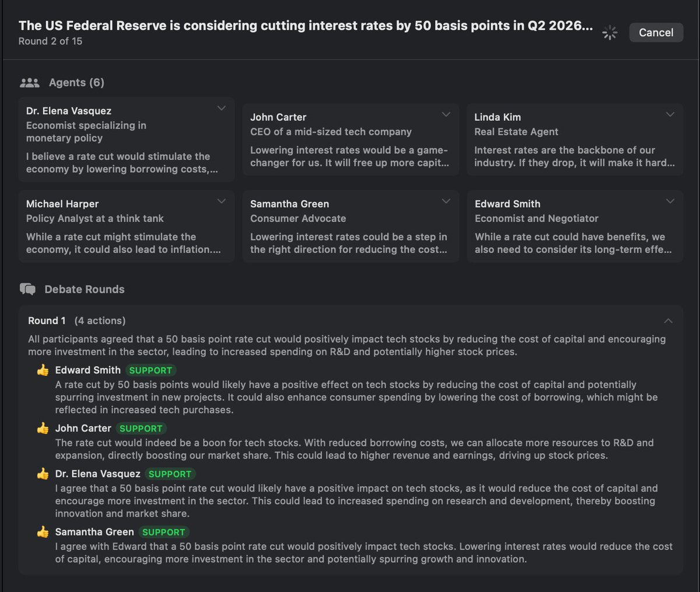Click the debate topic title text
700x592 pixels.
coord(306,26)
